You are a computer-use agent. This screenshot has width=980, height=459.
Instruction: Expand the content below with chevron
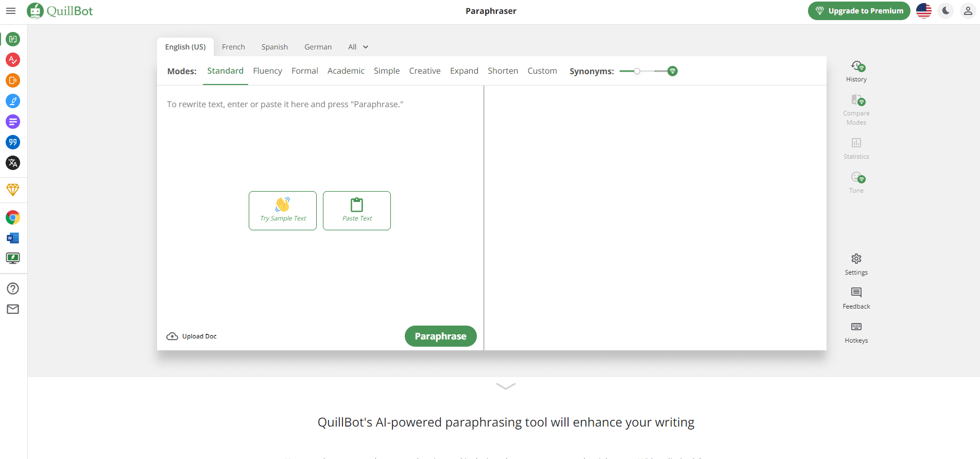tap(506, 386)
